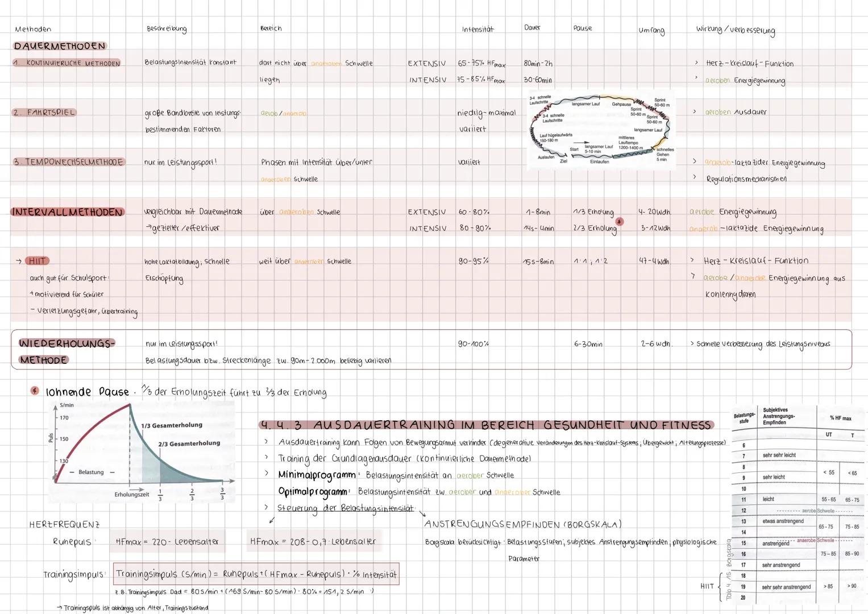The width and height of the screenshot is (868, 614).
Task: Select the INTERVALLMETHODEN heading
Action: [x=68, y=212]
